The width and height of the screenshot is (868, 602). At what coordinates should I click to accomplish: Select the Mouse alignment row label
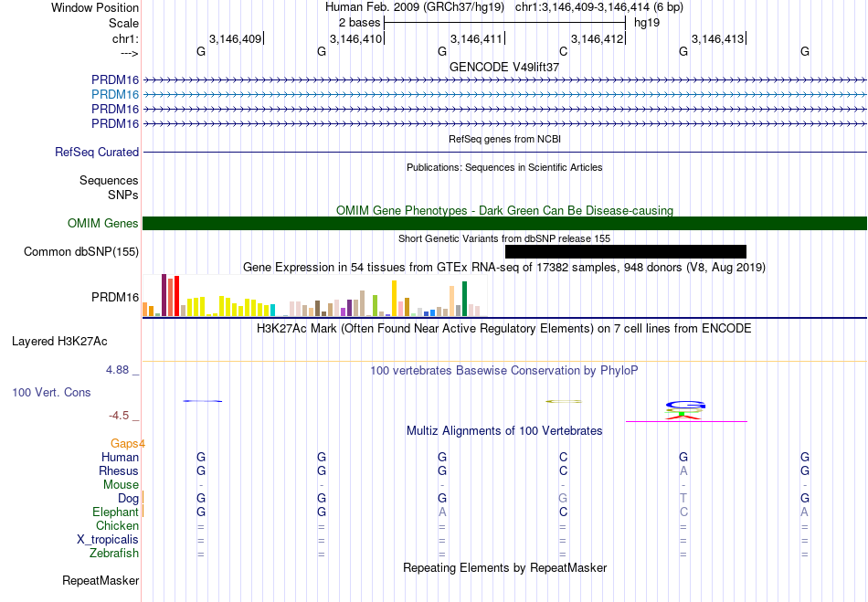coord(121,485)
